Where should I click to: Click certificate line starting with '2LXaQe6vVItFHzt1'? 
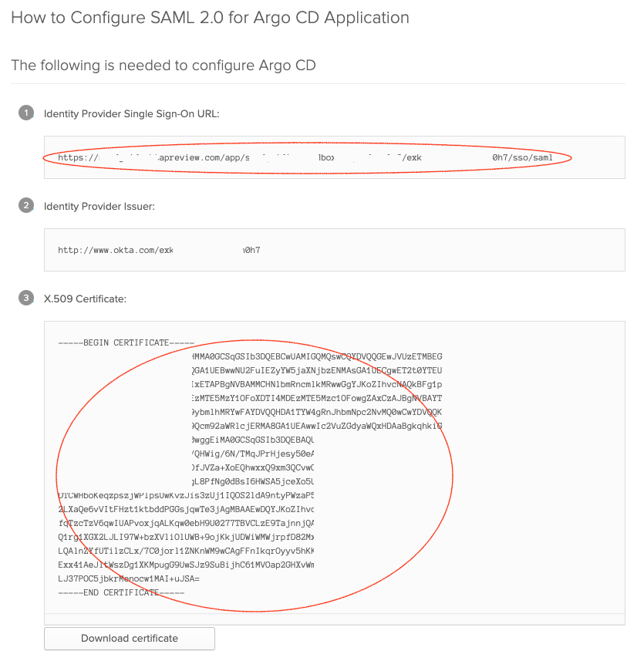[x=186, y=509]
